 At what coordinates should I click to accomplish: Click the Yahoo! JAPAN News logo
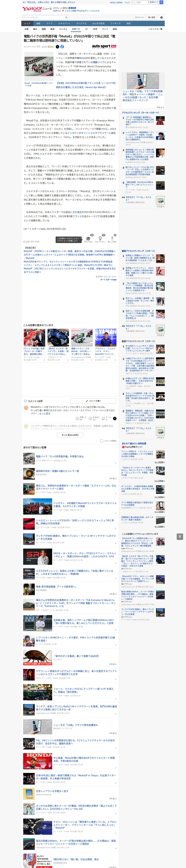pyautogui.click(x=37, y=9)
